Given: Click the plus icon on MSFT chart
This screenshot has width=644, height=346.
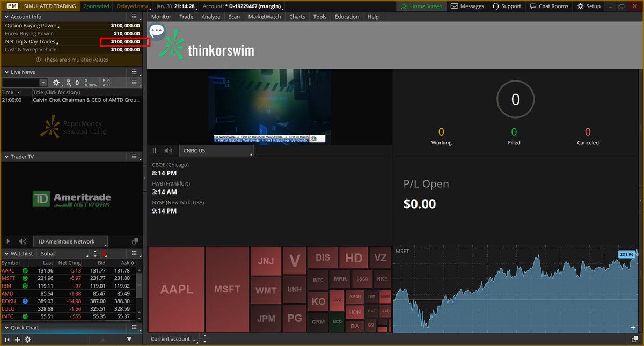Looking at the screenshot, I should click(x=633, y=327).
